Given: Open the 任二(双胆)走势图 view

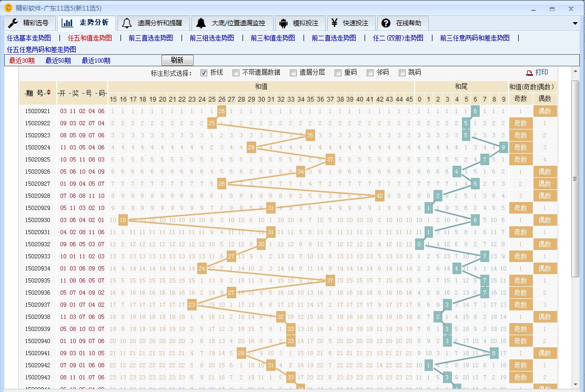Looking at the screenshot, I should [398, 38].
